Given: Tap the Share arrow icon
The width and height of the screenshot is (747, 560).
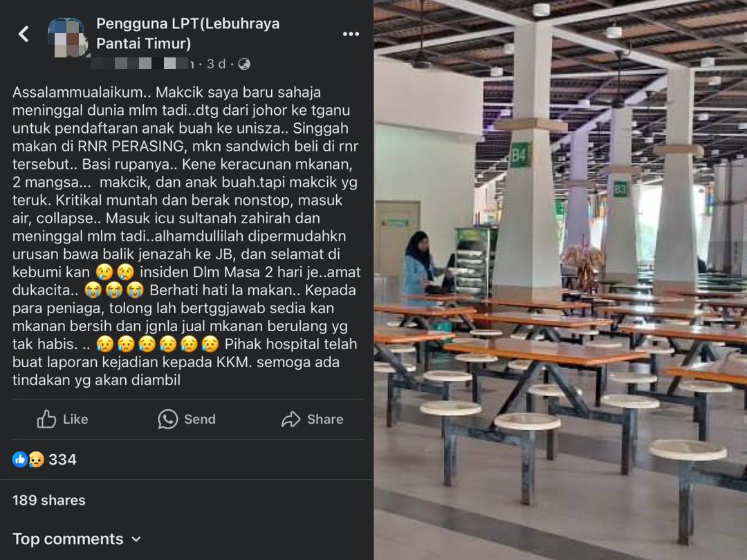Looking at the screenshot, I should point(290,419).
